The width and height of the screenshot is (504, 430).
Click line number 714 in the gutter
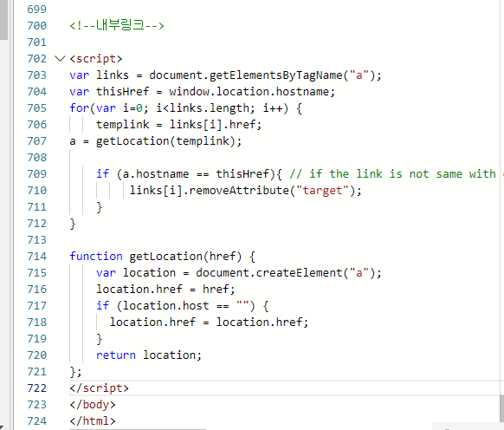37,257
